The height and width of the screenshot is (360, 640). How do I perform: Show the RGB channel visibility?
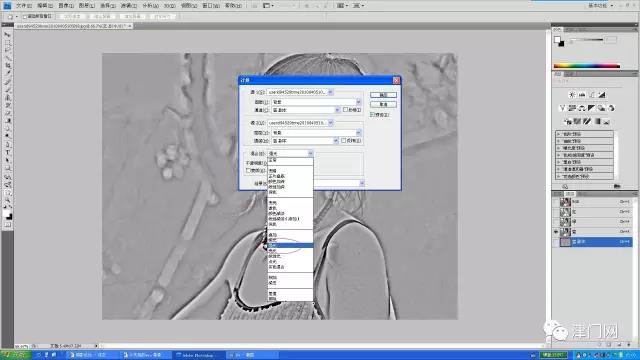click(556, 202)
